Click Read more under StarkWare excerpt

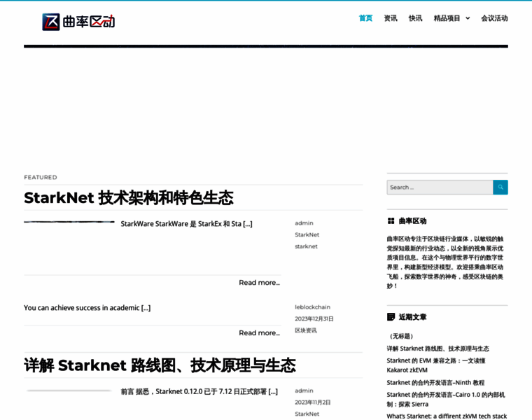(259, 283)
